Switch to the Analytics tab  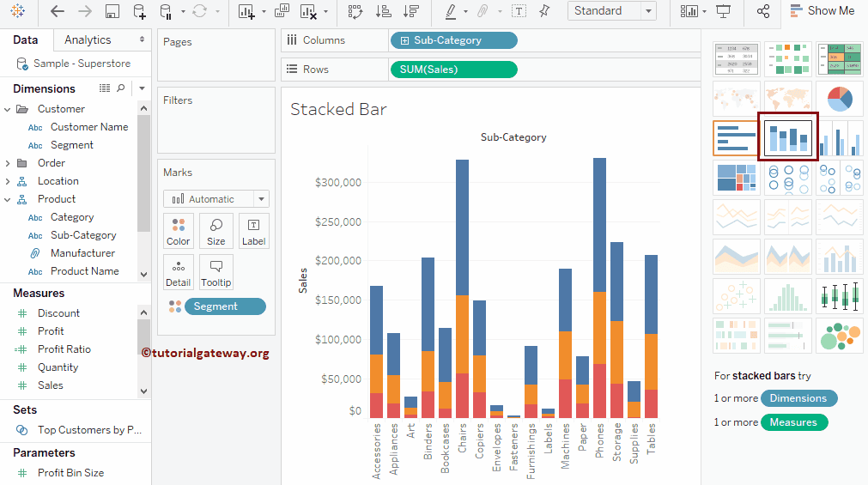point(88,39)
